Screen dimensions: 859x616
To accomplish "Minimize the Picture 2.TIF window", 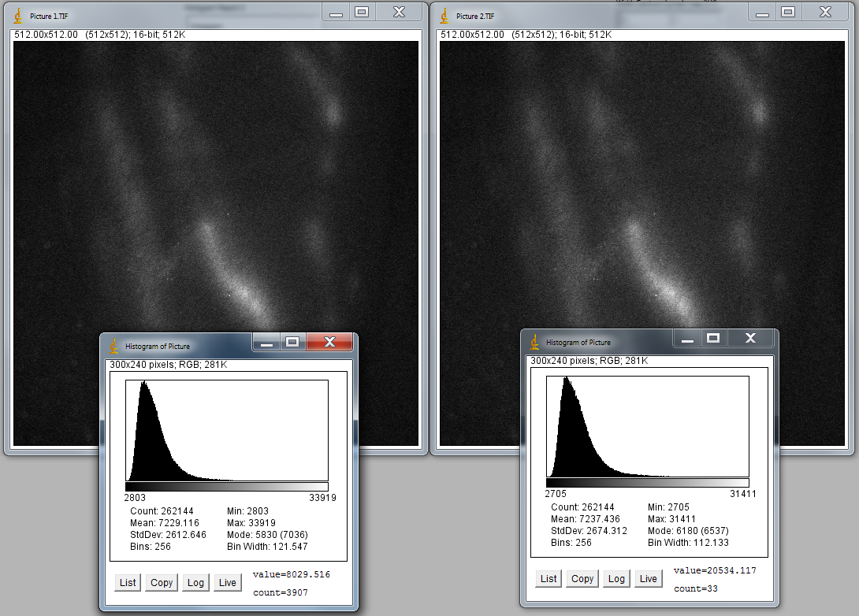I will pos(762,13).
